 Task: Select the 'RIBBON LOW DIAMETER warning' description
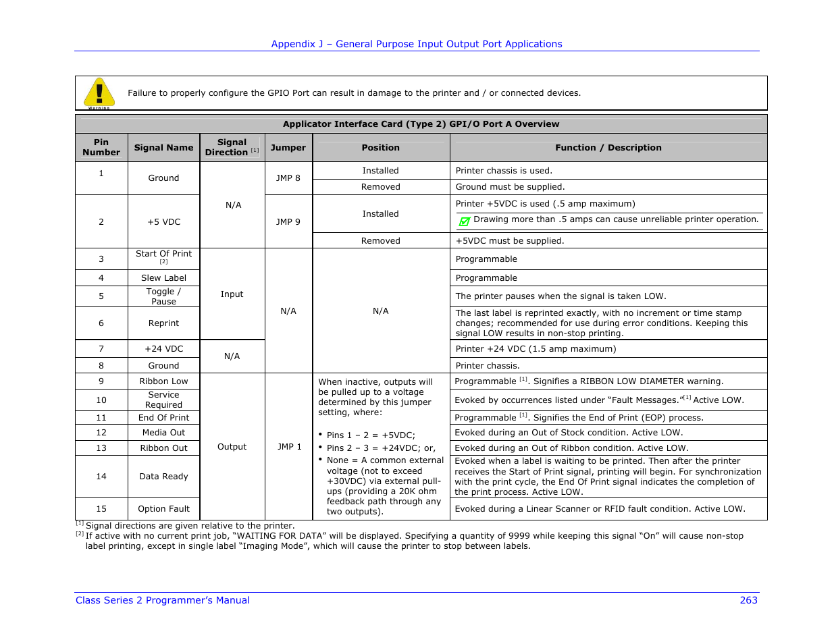click(589, 381)
